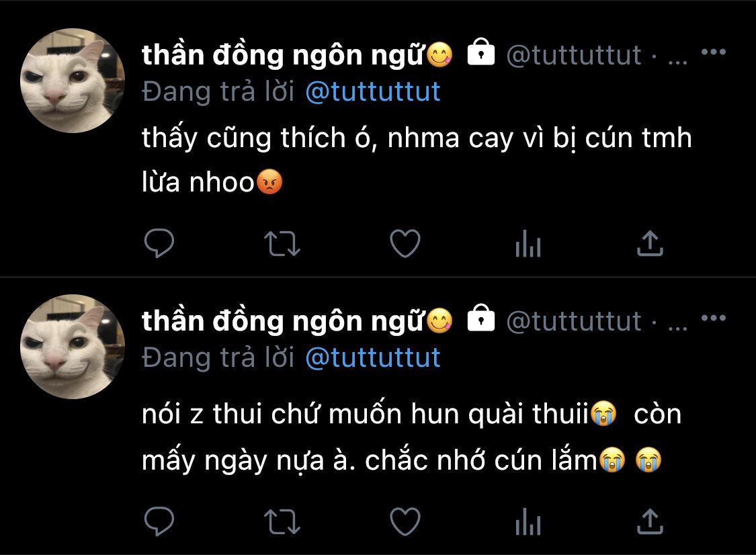This screenshot has width=756, height=555.
Task: Share the first tweet
Action: pos(650,243)
